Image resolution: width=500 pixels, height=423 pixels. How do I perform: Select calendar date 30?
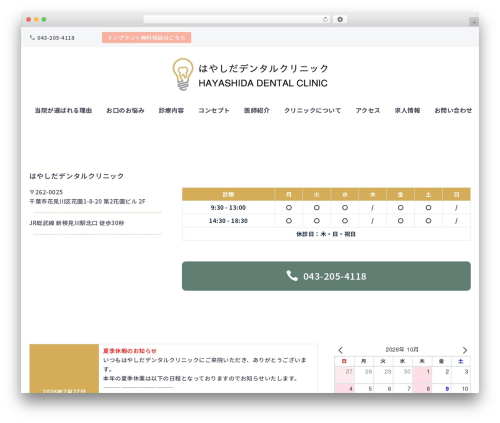pos(403,375)
